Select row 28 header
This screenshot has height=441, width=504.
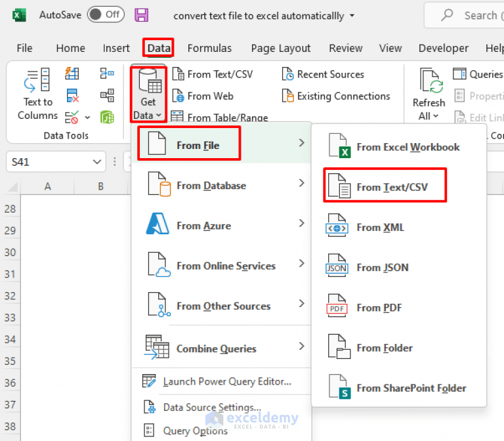point(10,209)
